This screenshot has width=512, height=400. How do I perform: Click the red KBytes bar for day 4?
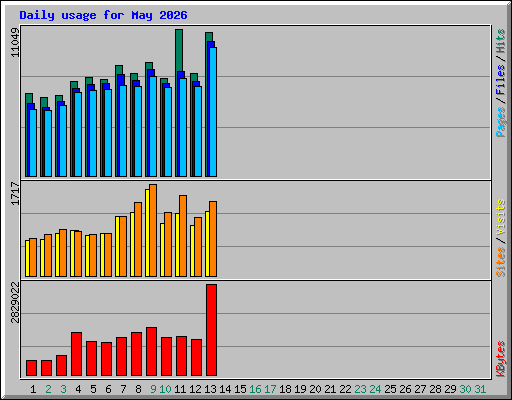click(x=76, y=354)
